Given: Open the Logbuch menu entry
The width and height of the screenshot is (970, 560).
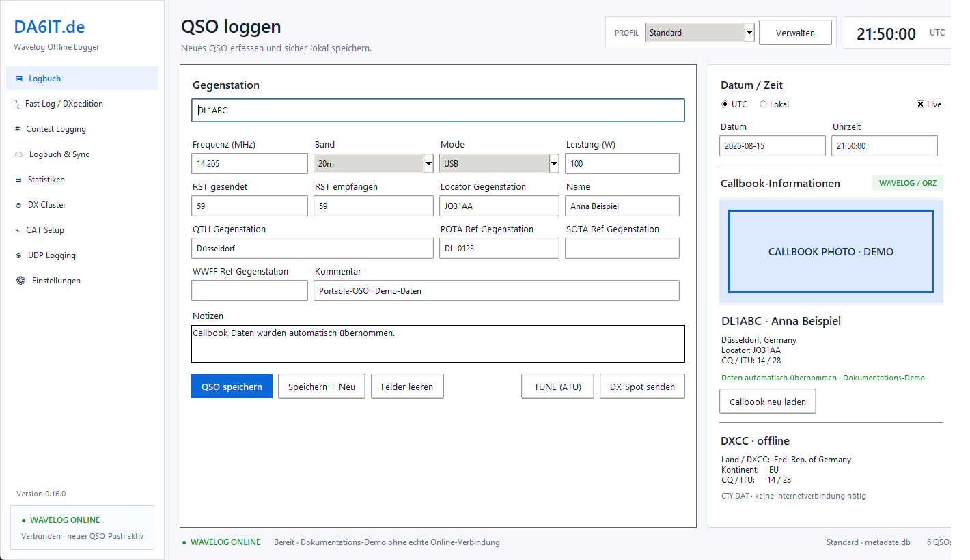Looking at the screenshot, I should (82, 79).
